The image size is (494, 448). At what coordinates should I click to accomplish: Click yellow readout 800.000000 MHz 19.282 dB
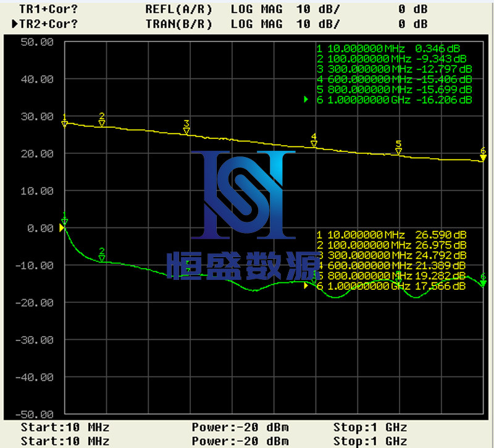tap(391, 276)
